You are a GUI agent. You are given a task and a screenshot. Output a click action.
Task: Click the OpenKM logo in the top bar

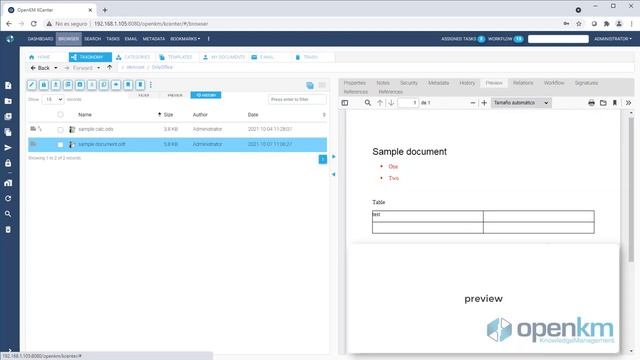(x=10, y=39)
